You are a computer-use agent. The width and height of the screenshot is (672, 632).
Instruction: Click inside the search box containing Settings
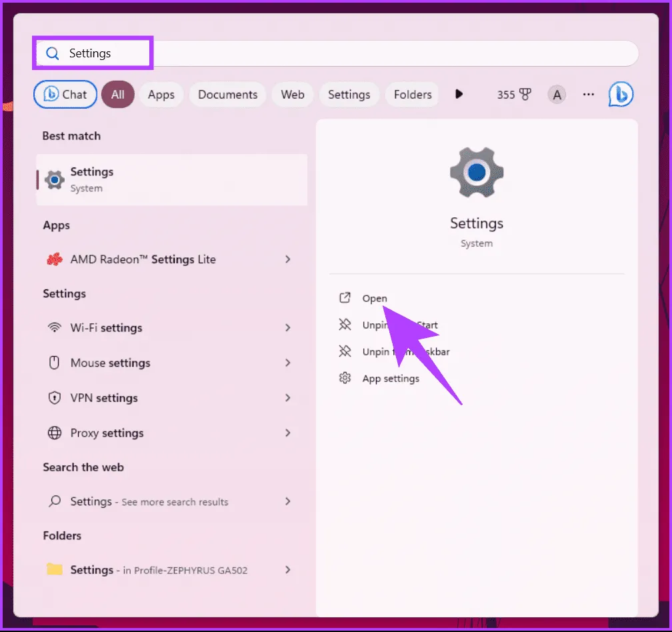click(x=333, y=53)
